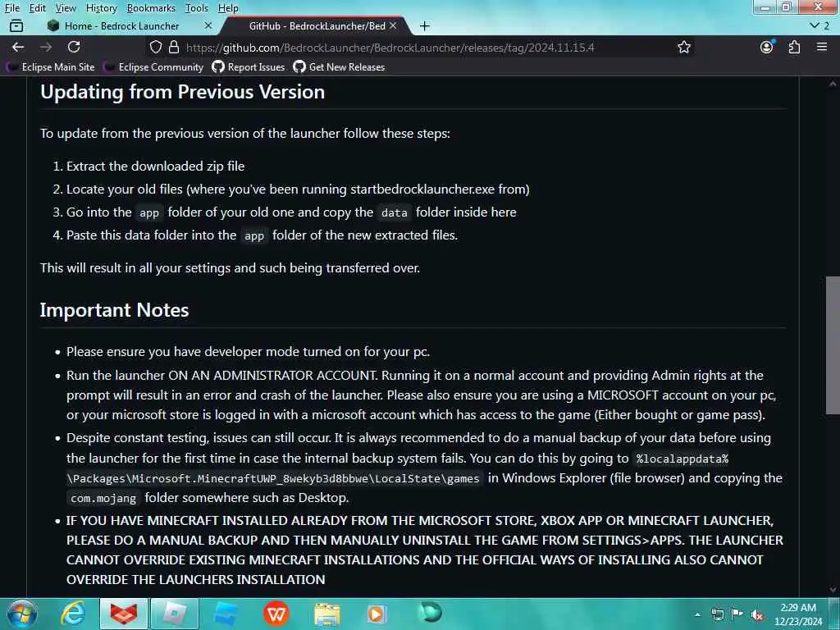Open the media player taskbar icon
The width and height of the screenshot is (840, 630).
coord(377,614)
